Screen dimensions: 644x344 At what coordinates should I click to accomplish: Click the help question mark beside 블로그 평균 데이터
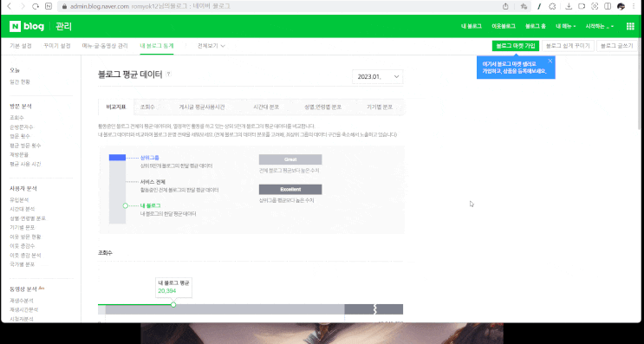coord(168,75)
